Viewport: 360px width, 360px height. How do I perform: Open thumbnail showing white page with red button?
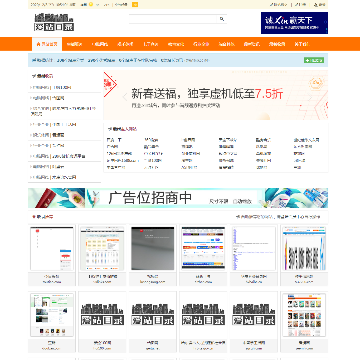pos(52,248)
